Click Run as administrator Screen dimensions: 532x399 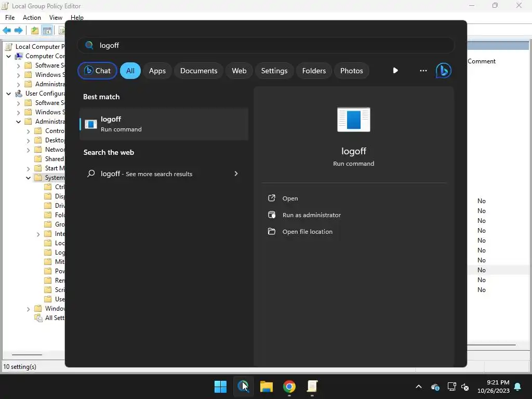tap(312, 215)
